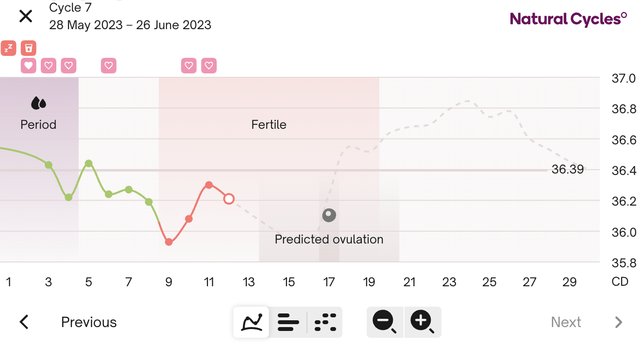Click the 36.39 temperature reading label
Image resolution: width=644 pixels, height=347 pixels.
567,169
